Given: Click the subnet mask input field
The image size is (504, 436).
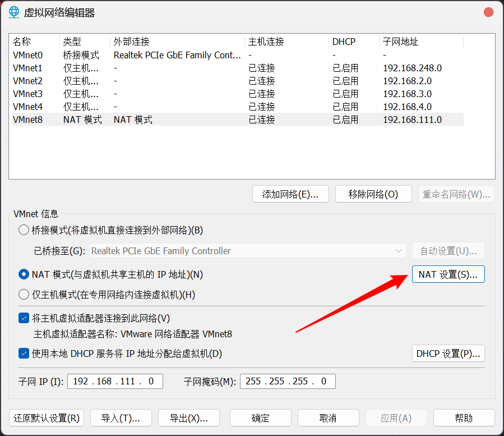Looking at the screenshot, I should [x=288, y=381].
